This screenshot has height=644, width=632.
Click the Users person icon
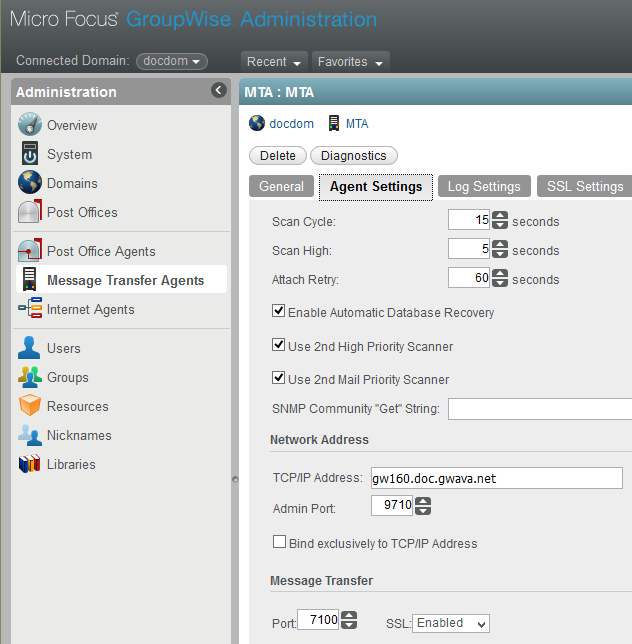click(29, 347)
